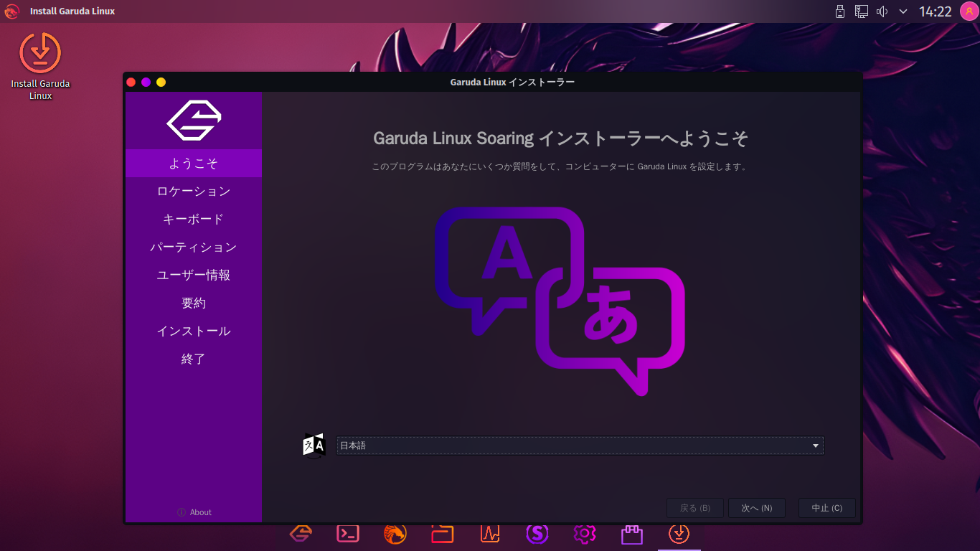Select the パーティション step in the sidebar
This screenshot has width=980, height=551.
click(x=194, y=248)
